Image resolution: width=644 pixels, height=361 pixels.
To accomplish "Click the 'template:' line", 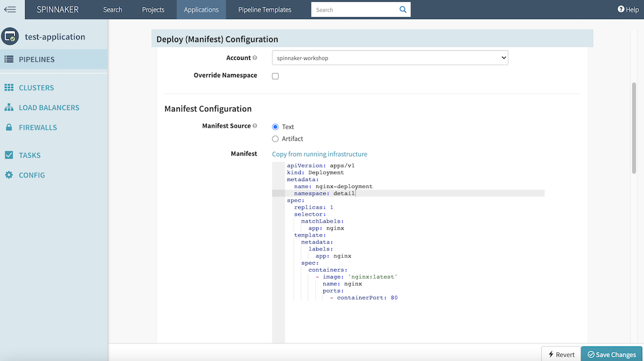I will [309, 235].
